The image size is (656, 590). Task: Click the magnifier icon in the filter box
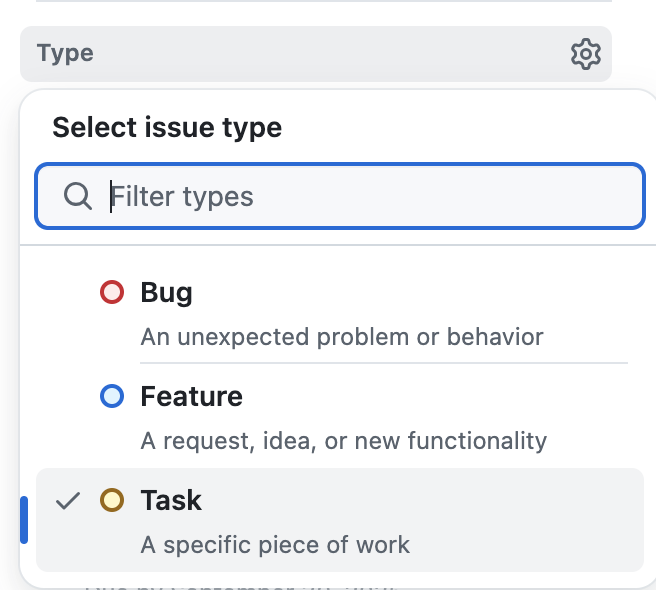pyautogui.click(x=78, y=196)
